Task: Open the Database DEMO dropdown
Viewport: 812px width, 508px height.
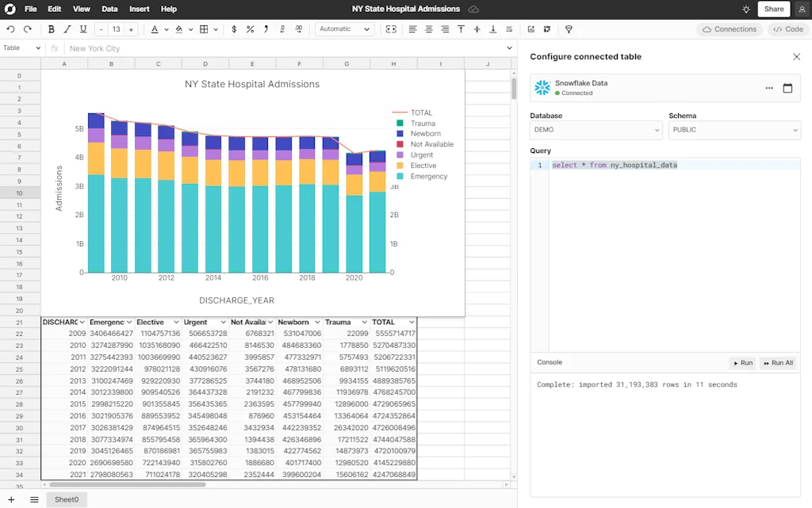Action: (596, 130)
